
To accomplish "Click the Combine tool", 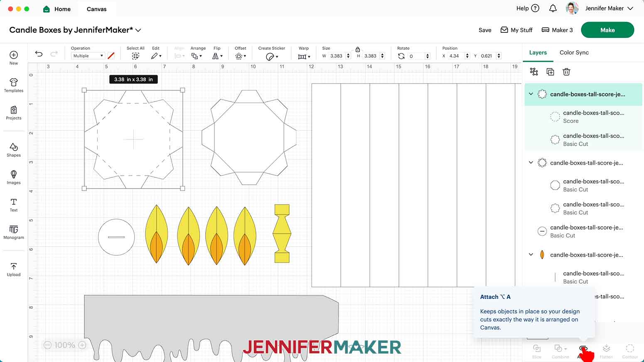I will point(560,351).
